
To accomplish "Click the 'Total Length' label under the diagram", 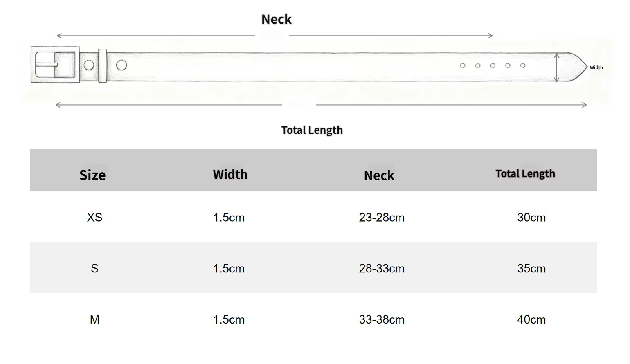I will [x=312, y=130].
